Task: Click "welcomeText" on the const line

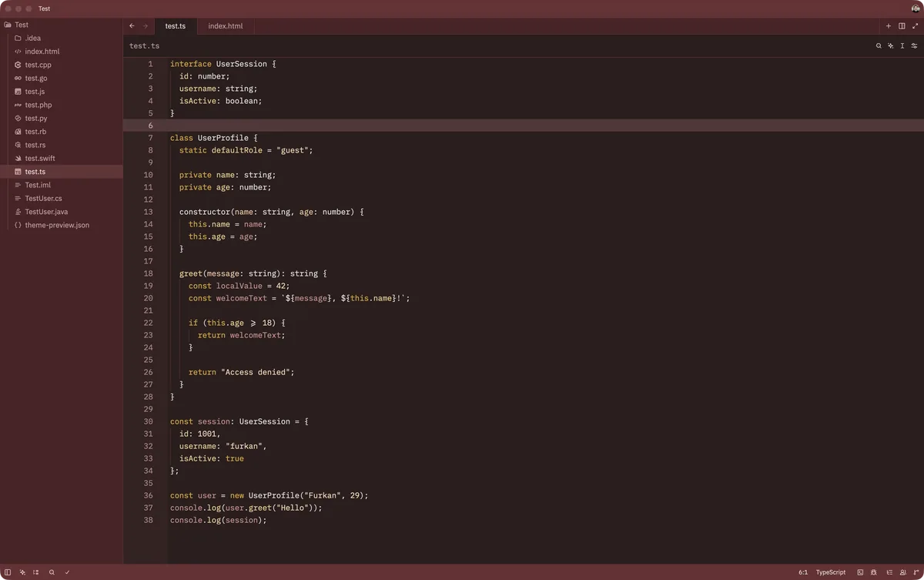Action: [242, 298]
